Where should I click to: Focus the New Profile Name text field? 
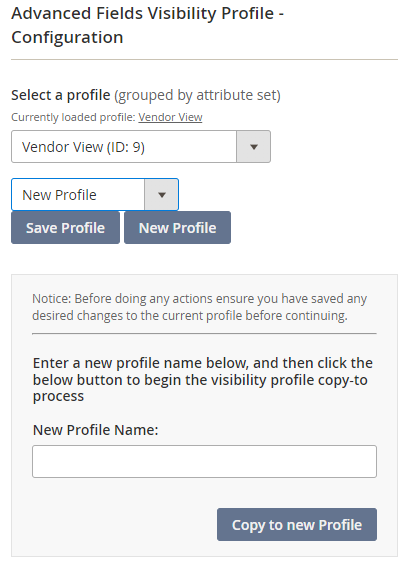(204, 462)
